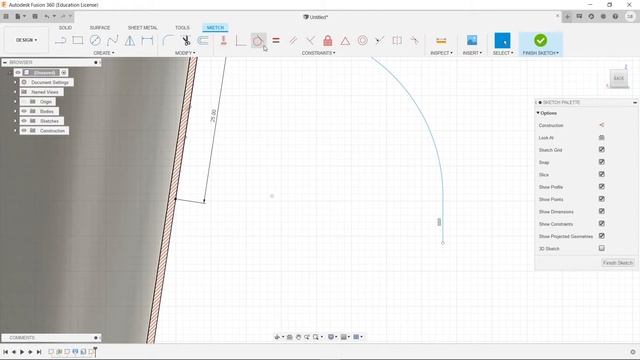This screenshot has width=640, height=360.
Task: Toggle the Show Projected Geometries checkbox
Action: pyautogui.click(x=601, y=236)
